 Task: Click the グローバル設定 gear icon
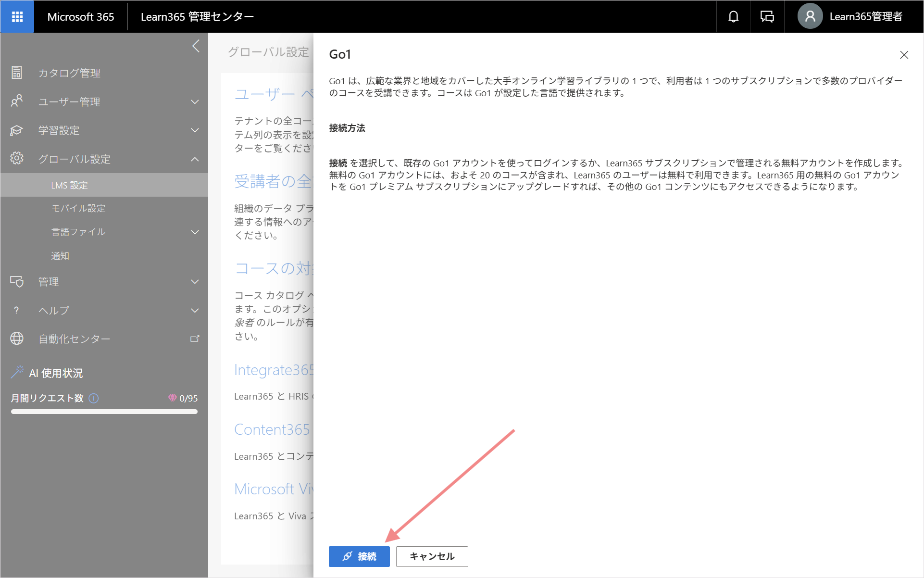(x=17, y=159)
